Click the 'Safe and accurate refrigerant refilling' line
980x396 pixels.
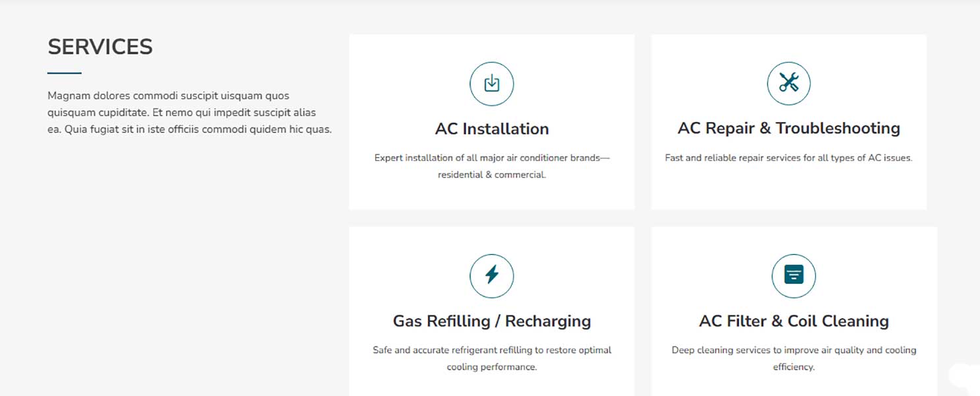[491, 350]
